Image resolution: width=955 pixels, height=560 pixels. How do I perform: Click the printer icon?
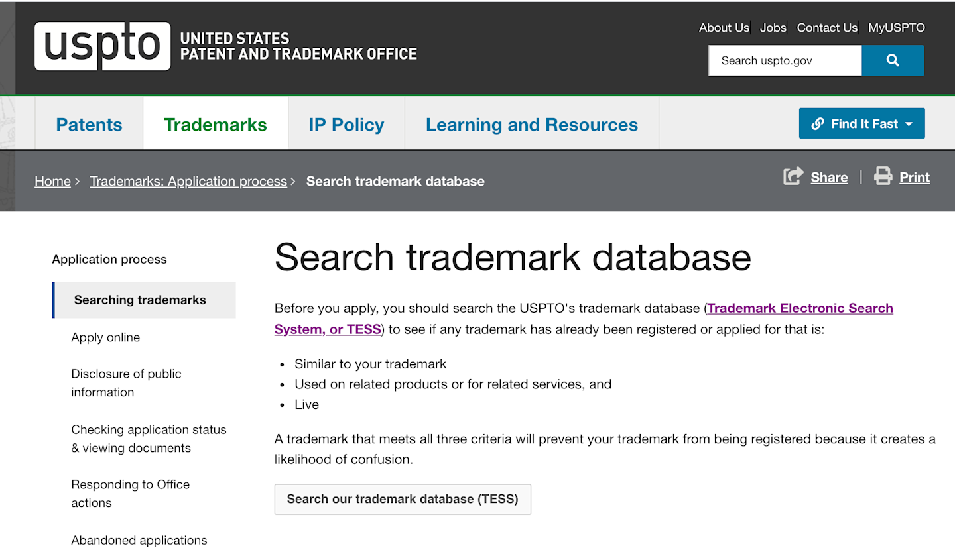[x=883, y=176]
